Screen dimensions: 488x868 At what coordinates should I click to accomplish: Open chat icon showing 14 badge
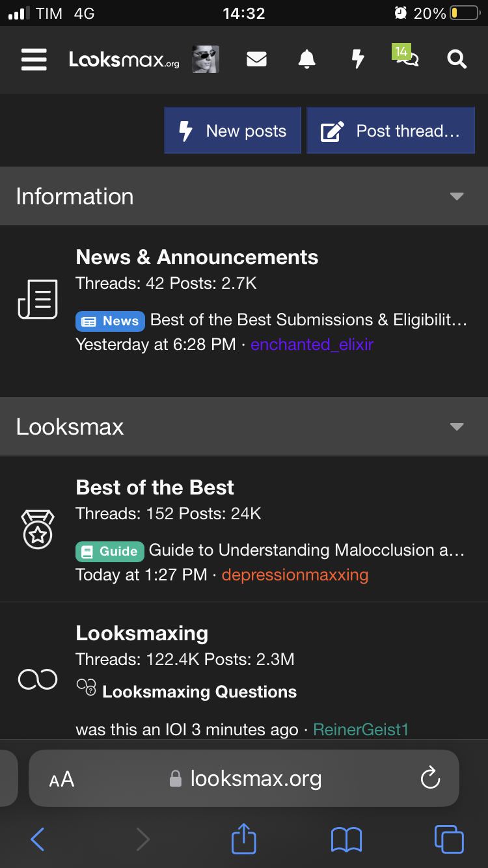(x=406, y=57)
